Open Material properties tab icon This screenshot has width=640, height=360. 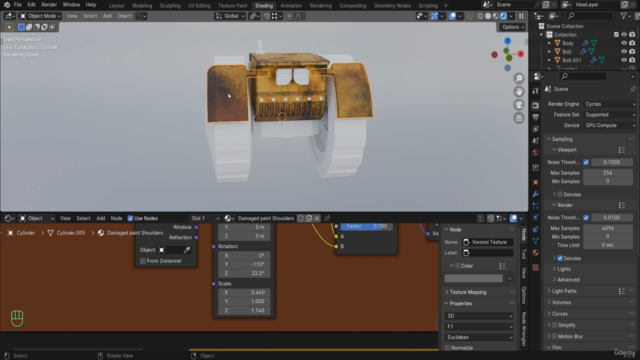tap(536, 253)
